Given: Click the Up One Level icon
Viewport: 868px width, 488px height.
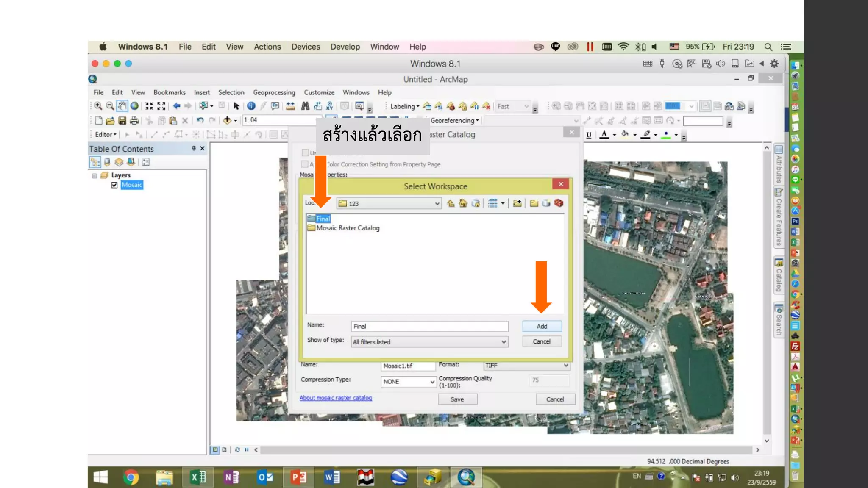Looking at the screenshot, I should pyautogui.click(x=451, y=203).
